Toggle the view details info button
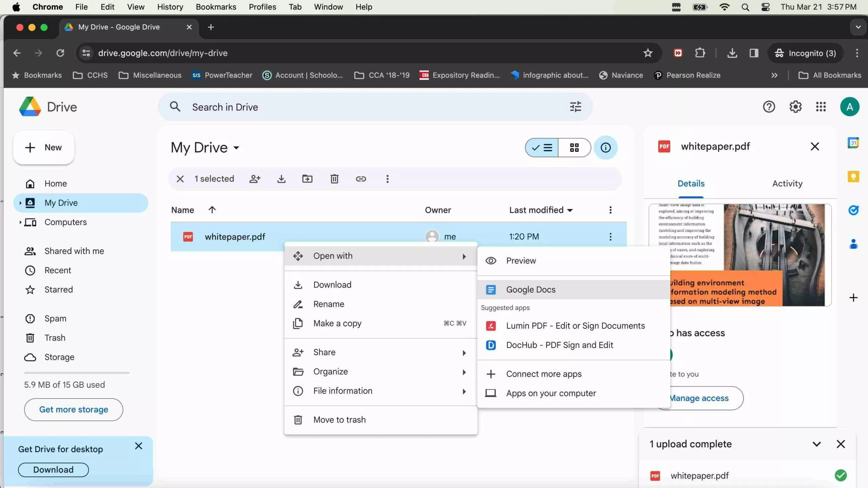The image size is (868, 488). pyautogui.click(x=606, y=147)
